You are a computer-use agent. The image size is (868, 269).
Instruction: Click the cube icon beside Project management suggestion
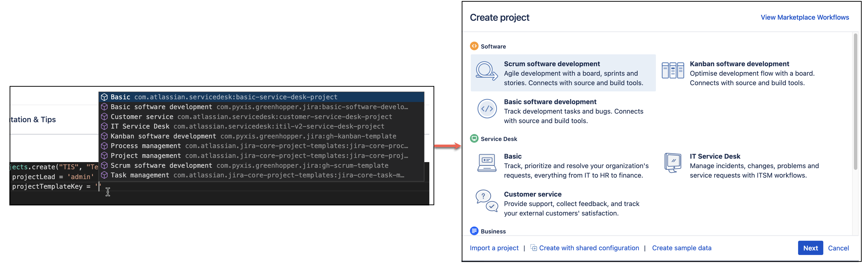[x=104, y=156]
